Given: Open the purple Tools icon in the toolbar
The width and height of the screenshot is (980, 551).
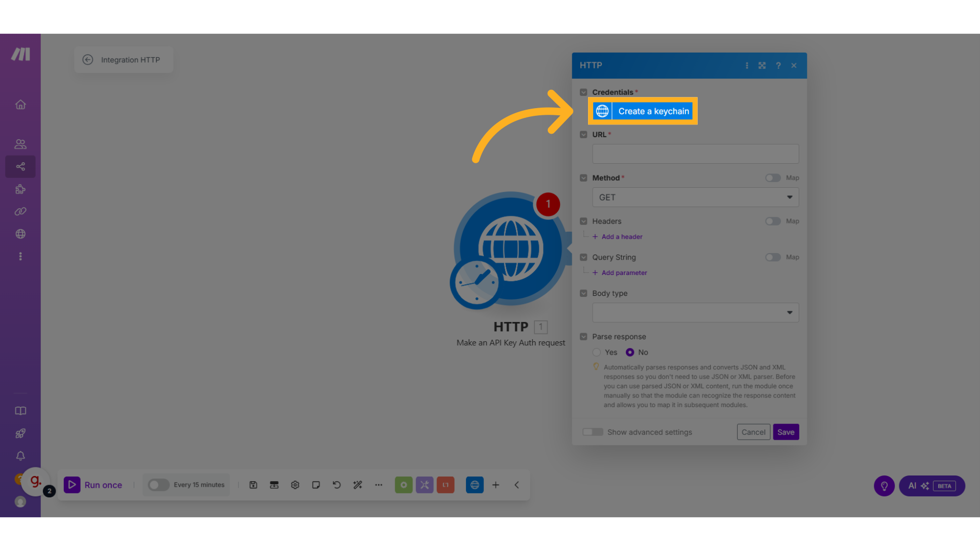Looking at the screenshot, I should click(x=424, y=485).
